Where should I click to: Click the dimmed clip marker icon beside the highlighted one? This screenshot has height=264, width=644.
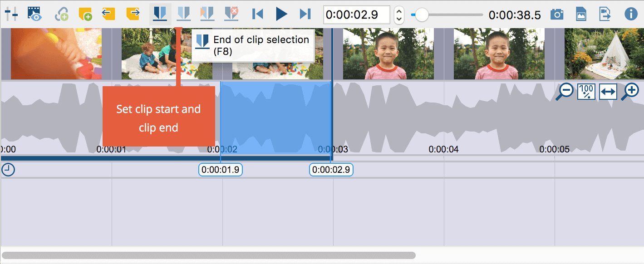click(x=183, y=14)
